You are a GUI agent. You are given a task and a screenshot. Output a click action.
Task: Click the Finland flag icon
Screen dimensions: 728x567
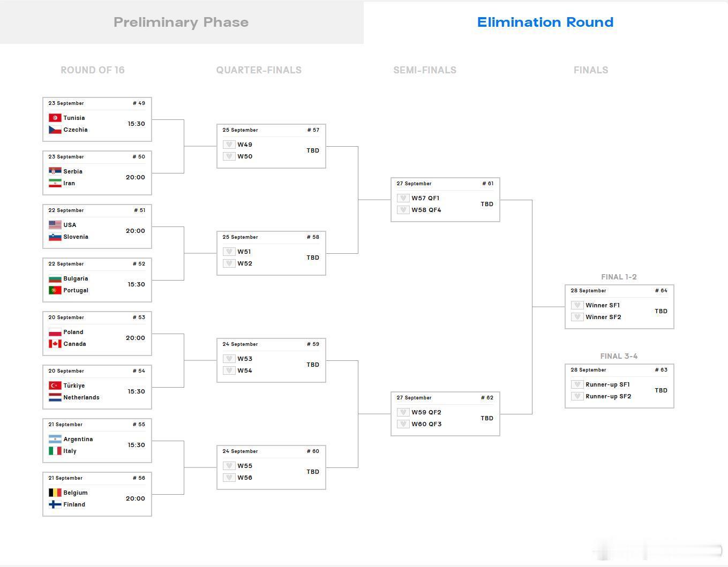[x=55, y=504]
